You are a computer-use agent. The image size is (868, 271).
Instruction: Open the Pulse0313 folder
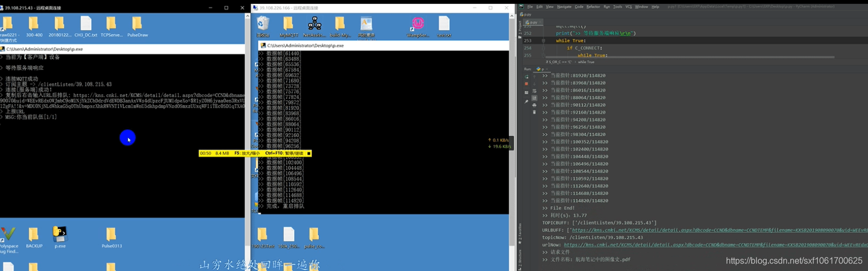(x=111, y=238)
